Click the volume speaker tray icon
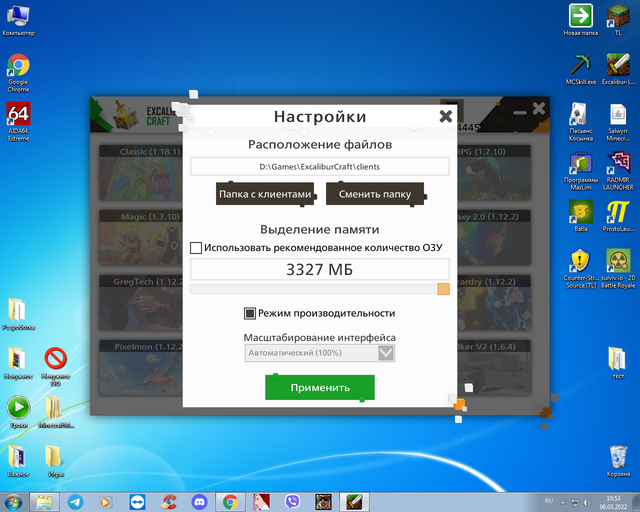Image resolution: width=640 pixels, height=512 pixels. (x=587, y=502)
